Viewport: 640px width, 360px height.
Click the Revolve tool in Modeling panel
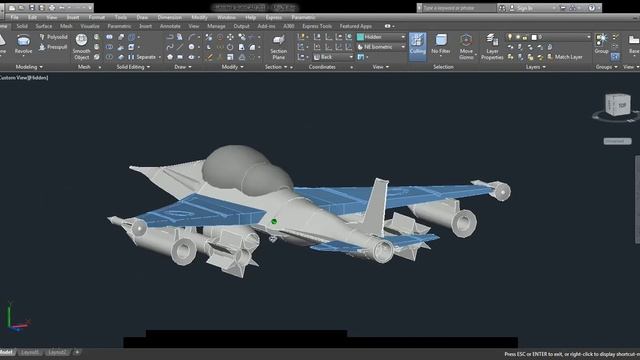point(23,44)
